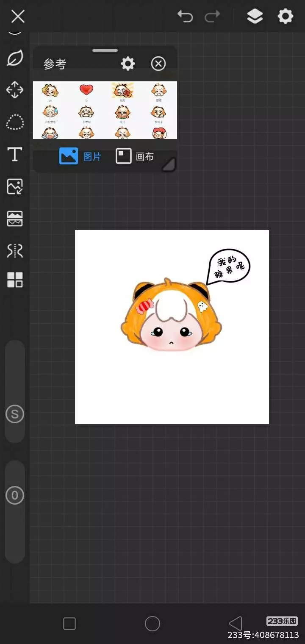This screenshot has width=305, height=644.
Task: Click the brush size S slider
Action: (15, 391)
